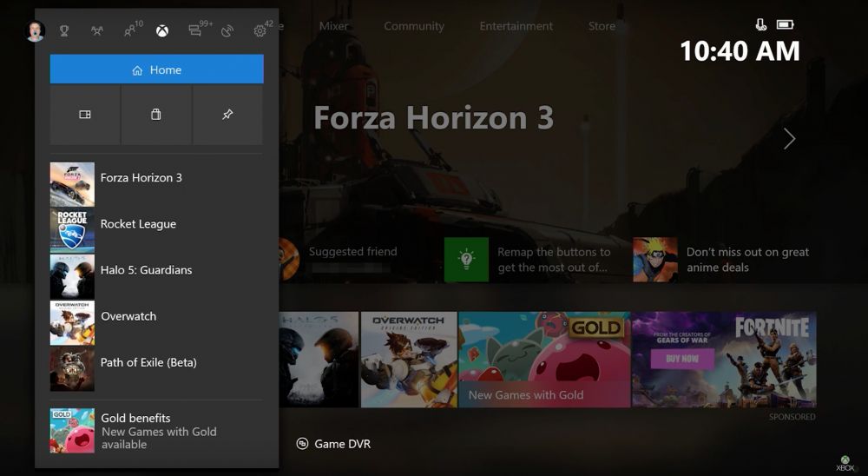
Task: Select the Xbox logo home tab
Action: point(162,31)
